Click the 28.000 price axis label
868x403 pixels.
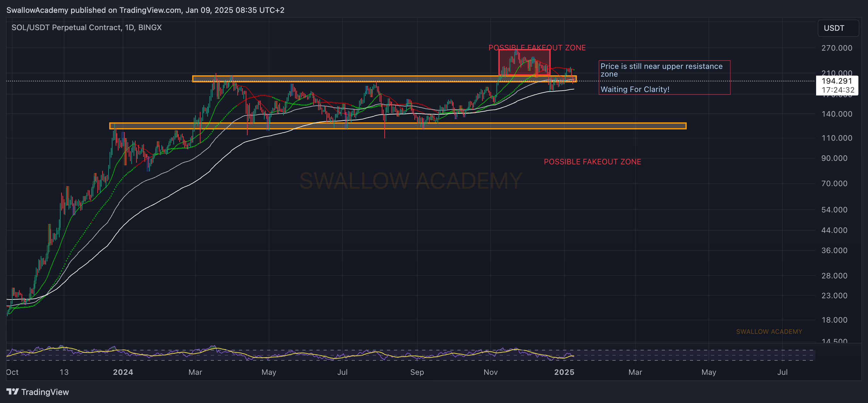[834, 276]
